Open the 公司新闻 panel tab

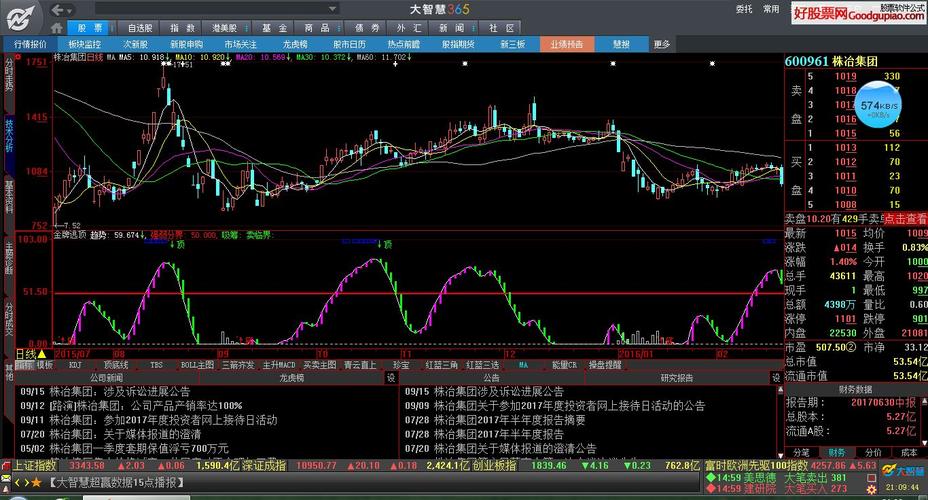click(x=107, y=378)
